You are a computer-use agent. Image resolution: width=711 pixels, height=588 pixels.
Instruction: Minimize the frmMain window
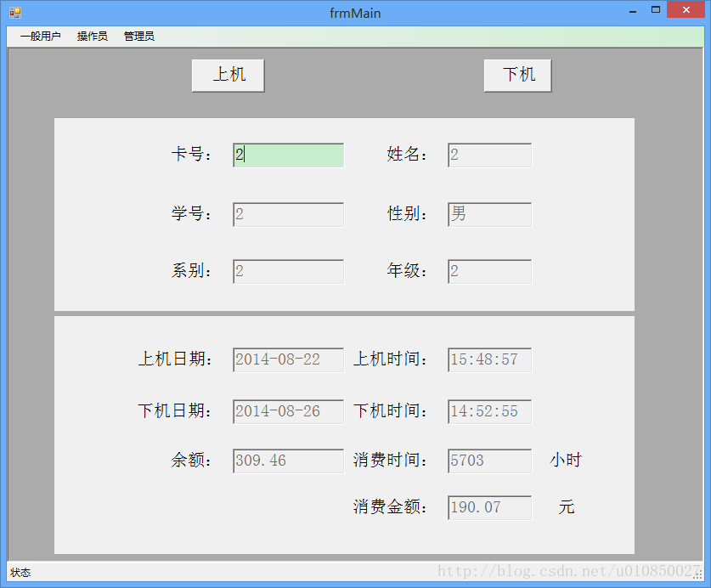point(633,10)
